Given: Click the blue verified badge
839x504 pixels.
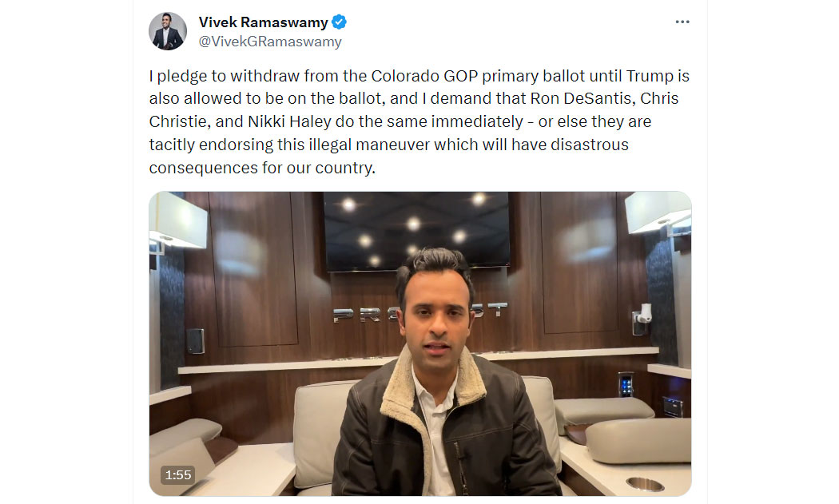Looking at the screenshot, I should 340,22.
